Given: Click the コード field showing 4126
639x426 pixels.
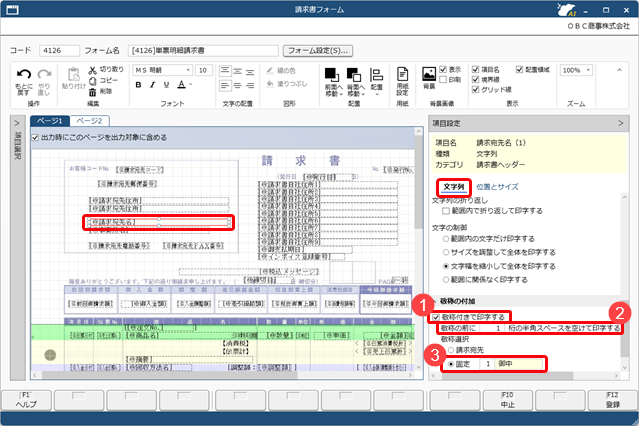Looking at the screenshot, I should pyautogui.click(x=59, y=51).
